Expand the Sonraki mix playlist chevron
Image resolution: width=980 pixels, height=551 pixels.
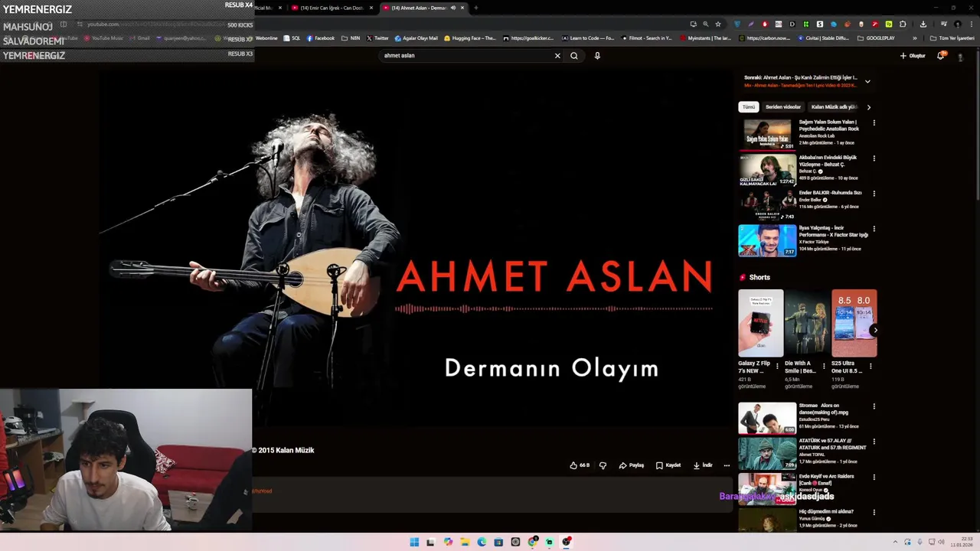point(867,81)
